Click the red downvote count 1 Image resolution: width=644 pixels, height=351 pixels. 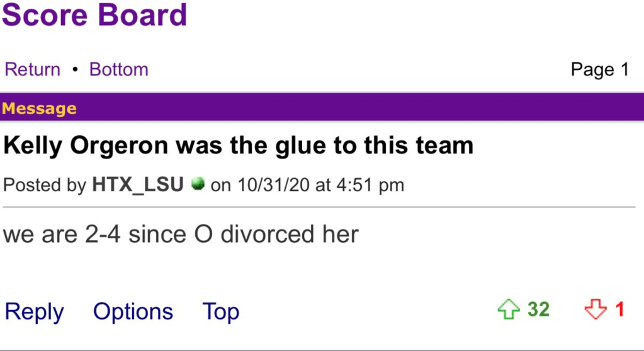(619, 309)
